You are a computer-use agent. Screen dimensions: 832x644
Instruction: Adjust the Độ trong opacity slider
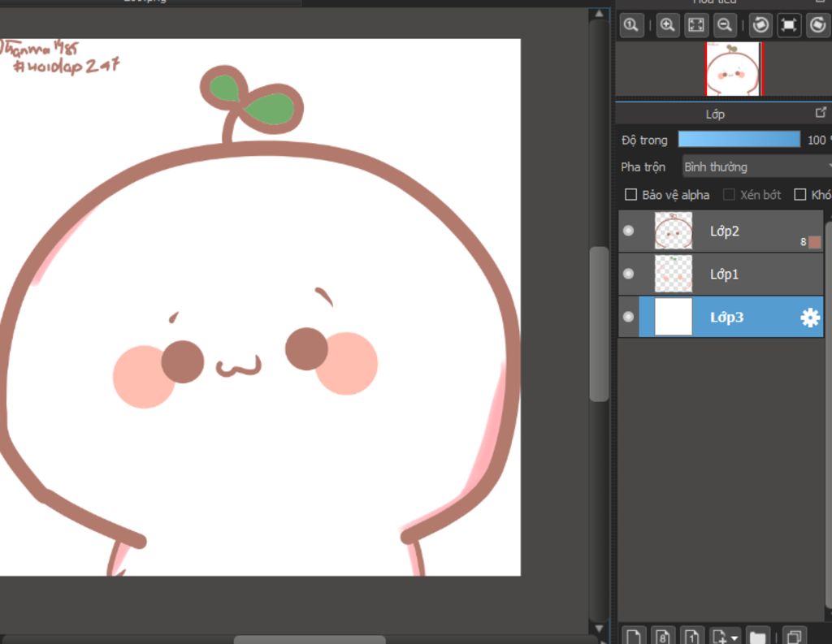[739, 140]
